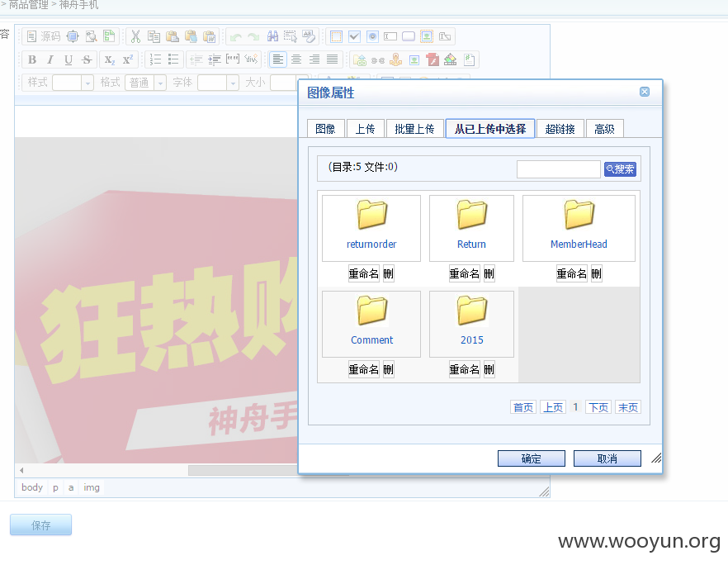728x565 pixels.
Task: Insert an image button form element
Action: point(427,36)
